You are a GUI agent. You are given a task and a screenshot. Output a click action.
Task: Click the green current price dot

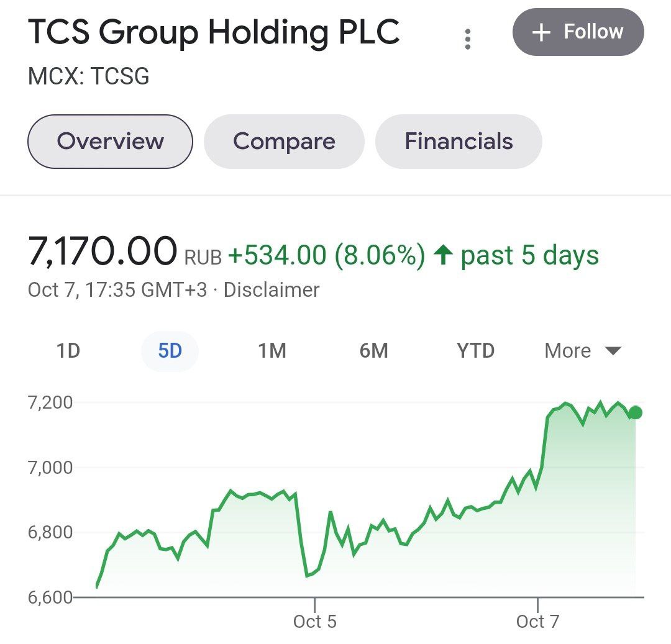tap(635, 413)
